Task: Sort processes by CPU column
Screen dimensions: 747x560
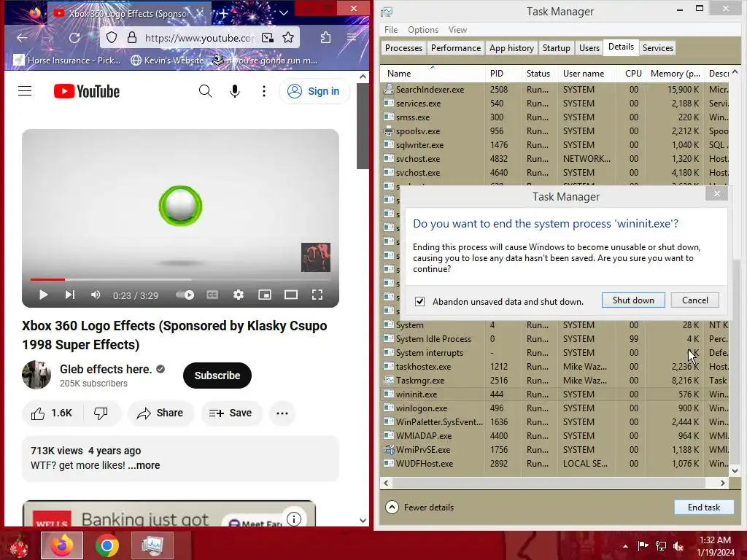Action: (632, 74)
